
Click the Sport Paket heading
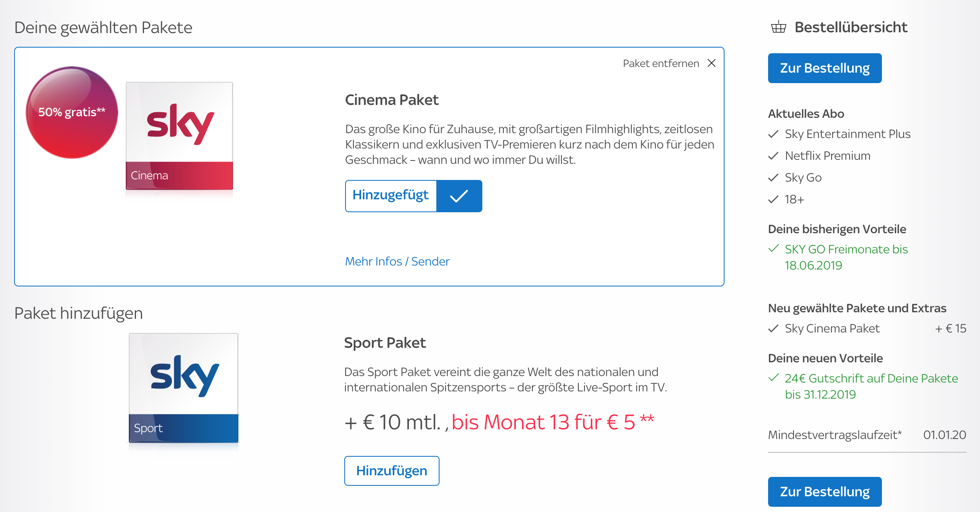385,343
